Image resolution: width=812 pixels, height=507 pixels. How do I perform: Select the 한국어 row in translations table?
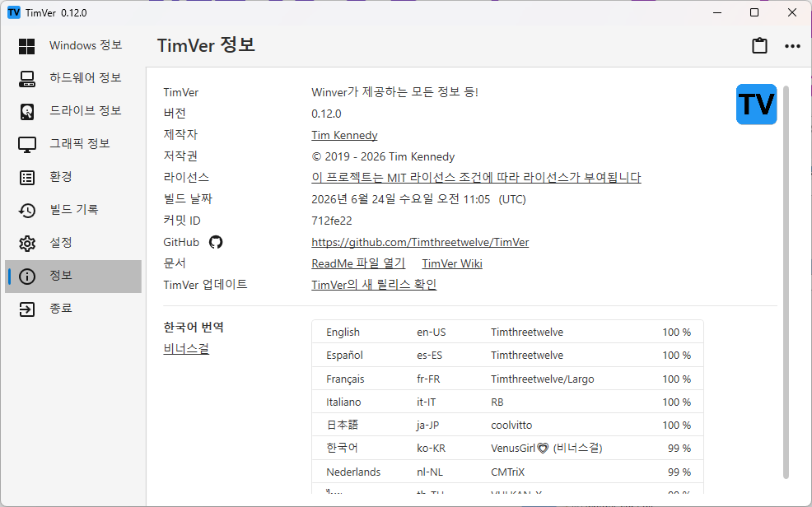[507, 448]
